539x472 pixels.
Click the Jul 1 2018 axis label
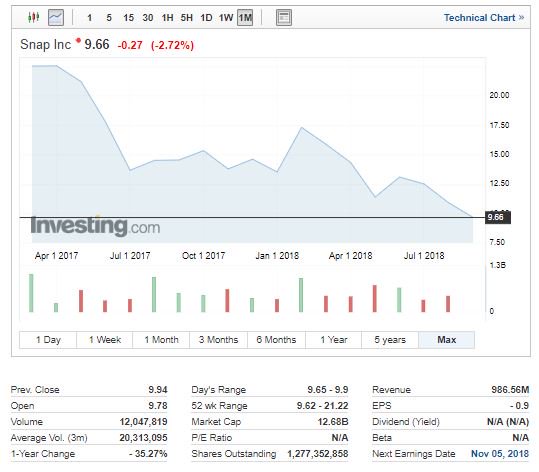tap(424, 256)
